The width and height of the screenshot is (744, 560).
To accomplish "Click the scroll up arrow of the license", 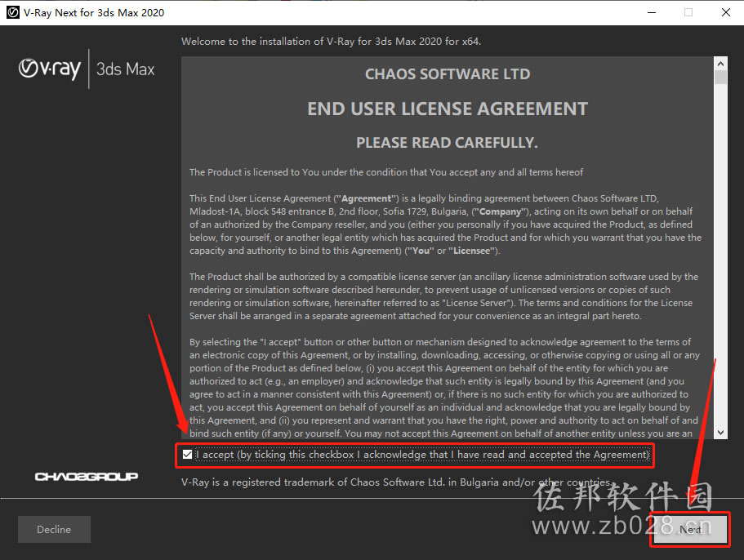I will 721,64.
